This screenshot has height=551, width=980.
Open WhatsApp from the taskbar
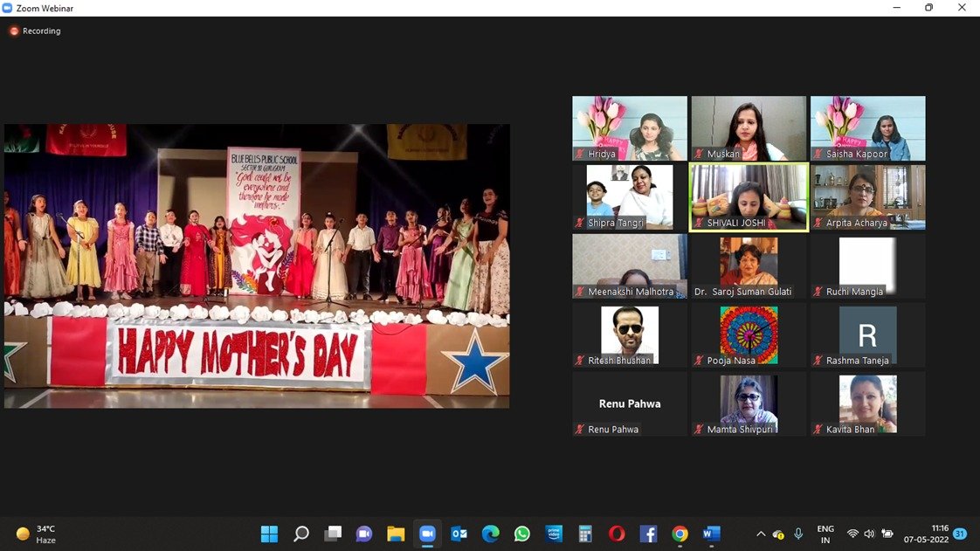pyautogui.click(x=522, y=534)
